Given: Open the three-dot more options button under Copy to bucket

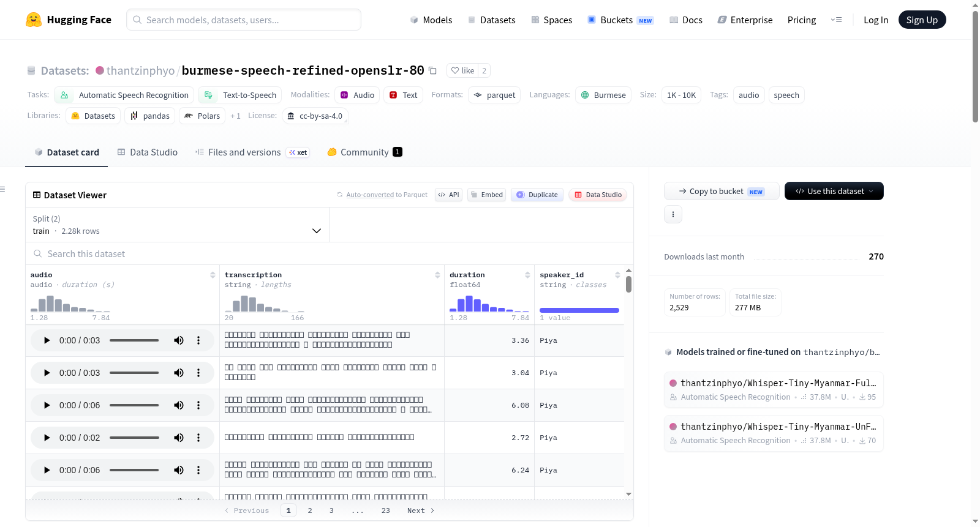Looking at the screenshot, I should (x=673, y=214).
